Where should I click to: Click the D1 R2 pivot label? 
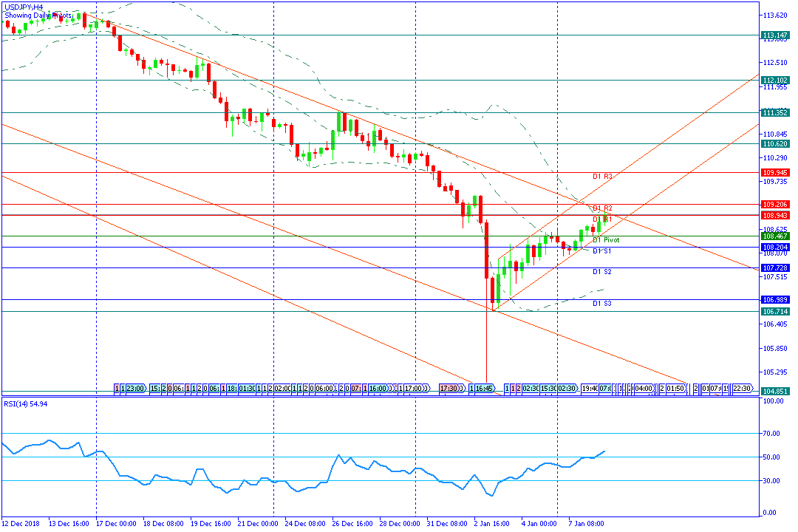click(602, 208)
